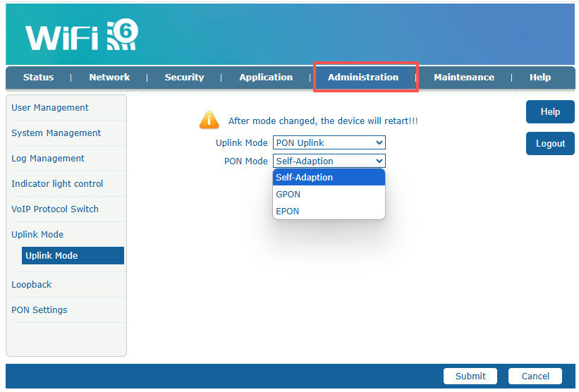Open PON Settings in sidebar
The image size is (579, 392).
[x=39, y=310]
